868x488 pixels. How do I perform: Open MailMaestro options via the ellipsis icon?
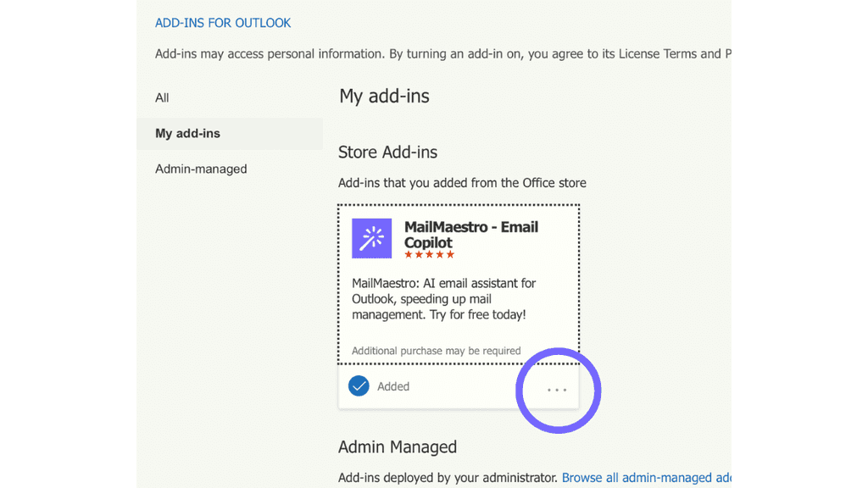click(x=557, y=390)
